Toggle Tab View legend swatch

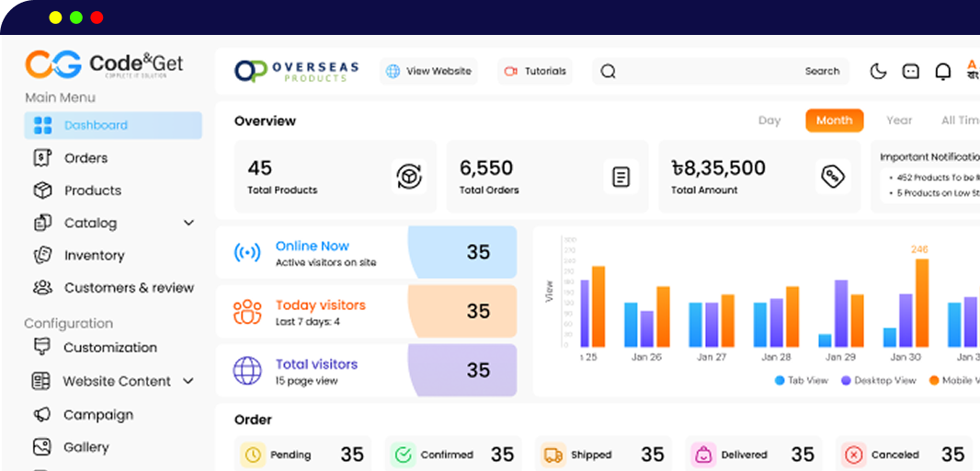780,380
